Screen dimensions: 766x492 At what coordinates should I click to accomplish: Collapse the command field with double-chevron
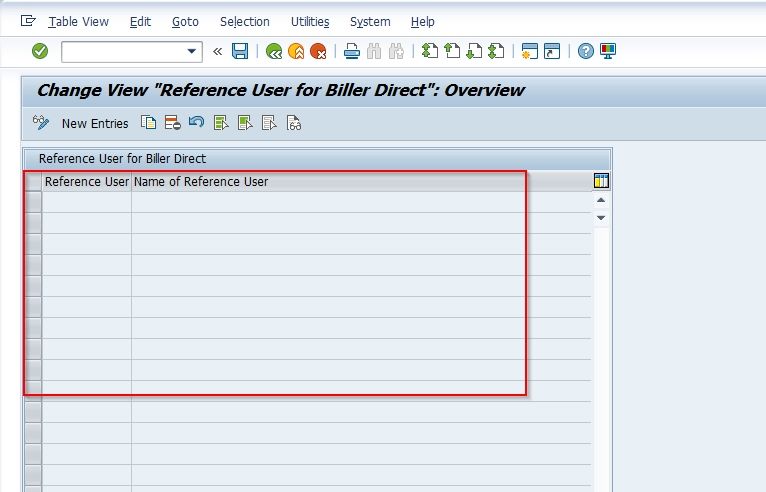pyautogui.click(x=218, y=51)
